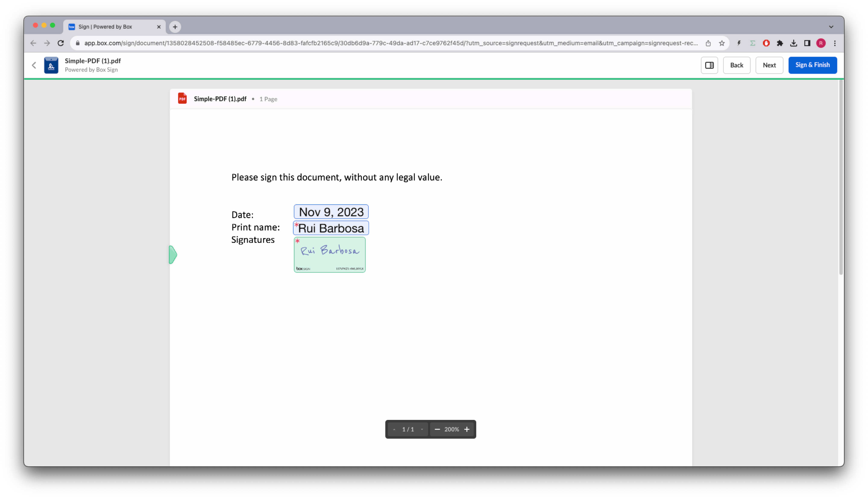This screenshot has height=498, width=868.
Task: Reload the page in the browser
Action: point(61,43)
